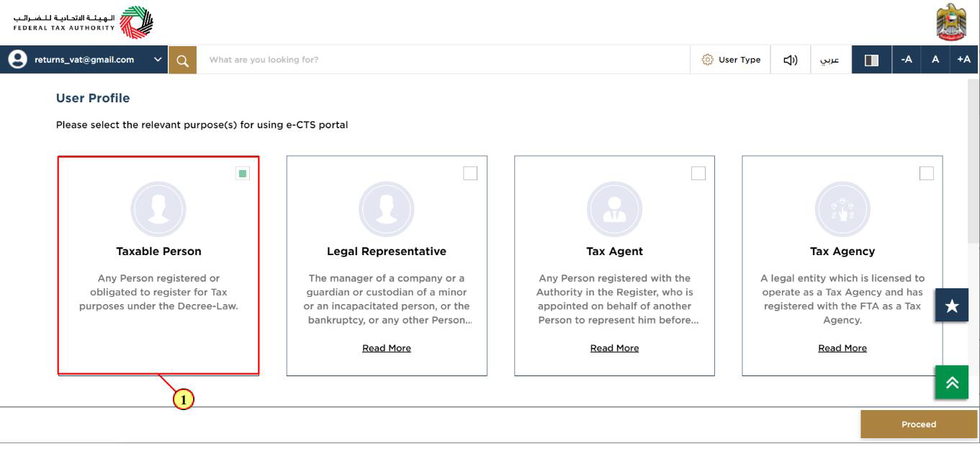Viewport: 980px width, 467px height.
Task: Click 'Please select the relevant purpose(s)' instruction text
Action: (x=202, y=125)
